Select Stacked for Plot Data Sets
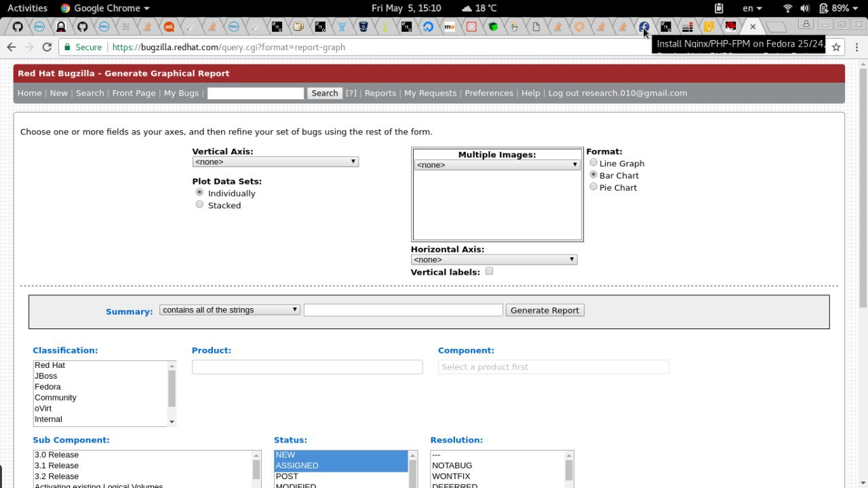This screenshot has height=488, width=868. (199, 204)
